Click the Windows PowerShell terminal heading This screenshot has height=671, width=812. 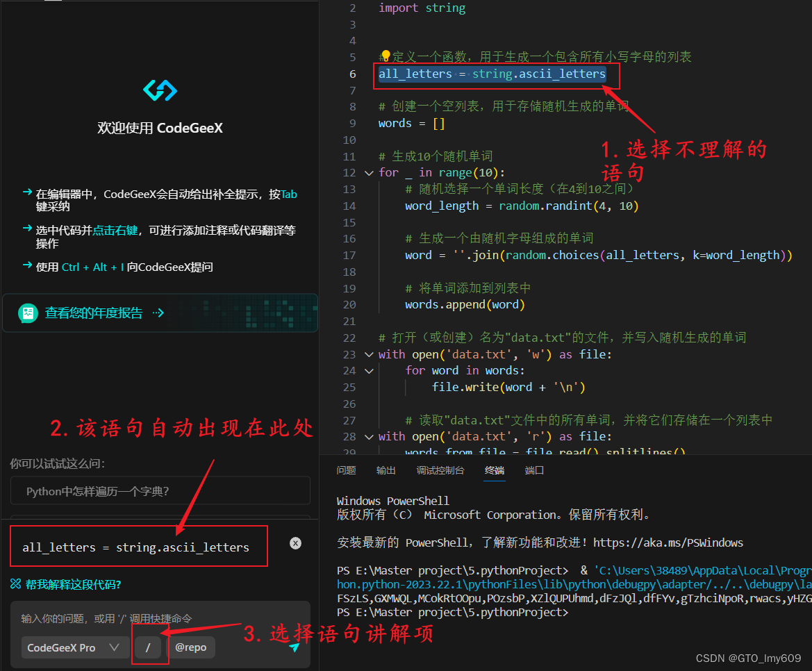pyautogui.click(x=393, y=501)
